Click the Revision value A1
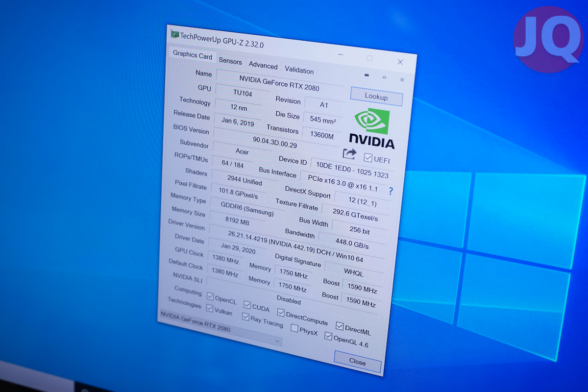588x392 pixels. point(324,105)
